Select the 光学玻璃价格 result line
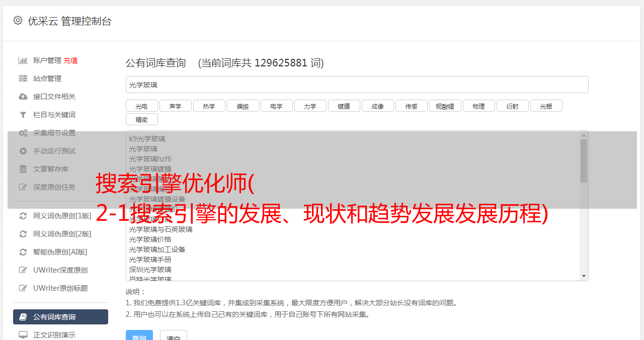The image size is (644, 340). (x=150, y=239)
